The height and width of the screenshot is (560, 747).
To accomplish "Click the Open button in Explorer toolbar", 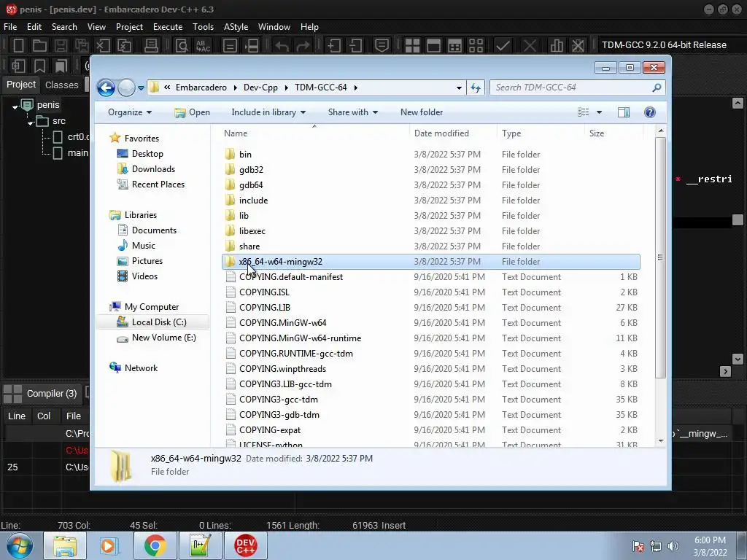I will coord(192,112).
